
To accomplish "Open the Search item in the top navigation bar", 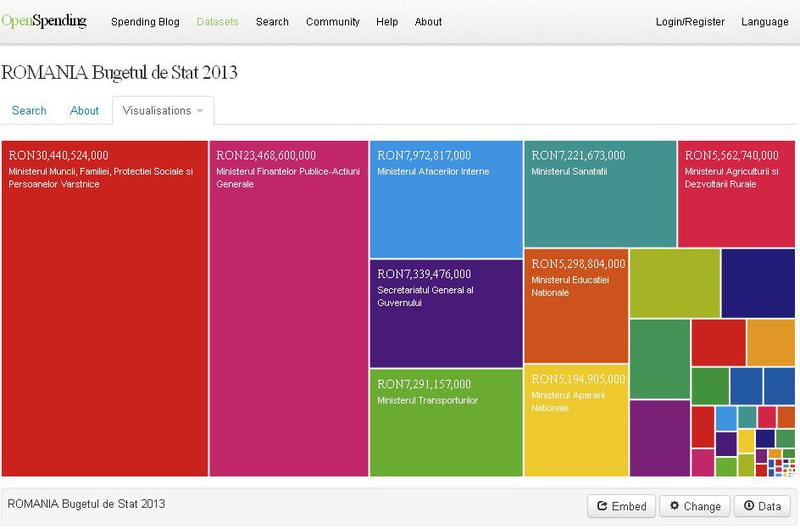I will point(272,22).
